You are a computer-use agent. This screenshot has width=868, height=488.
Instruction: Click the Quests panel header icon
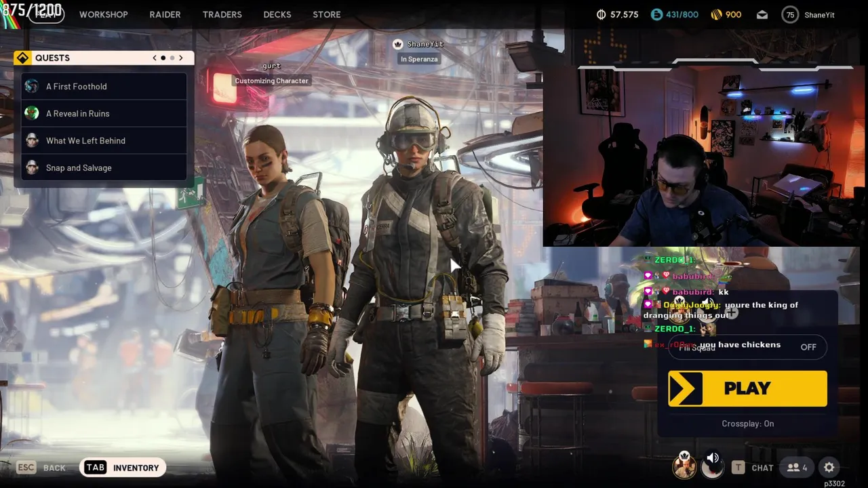tap(23, 58)
